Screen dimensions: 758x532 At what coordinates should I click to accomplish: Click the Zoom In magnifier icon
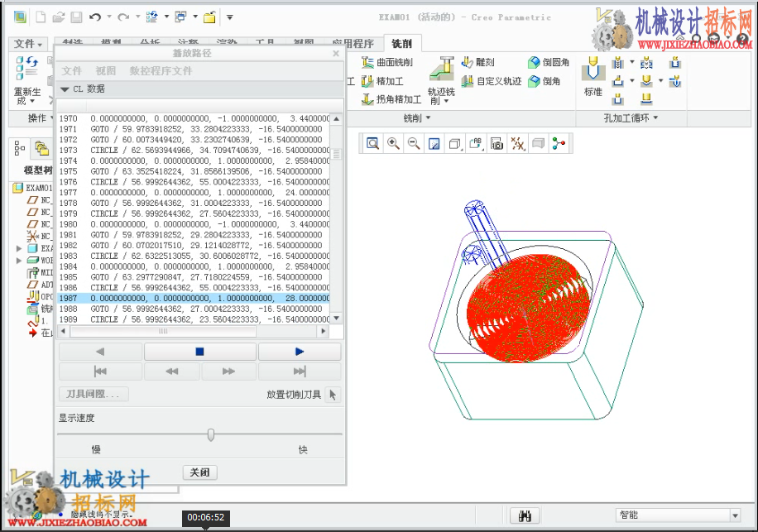[x=393, y=143]
